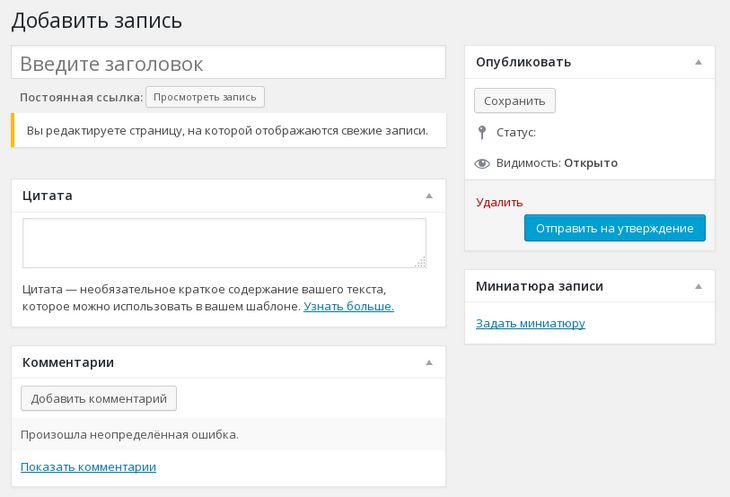Image resolution: width=730 pixels, height=497 pixels.
Task: Click the eye icon beside Видимость
Action: click(482, 163)
